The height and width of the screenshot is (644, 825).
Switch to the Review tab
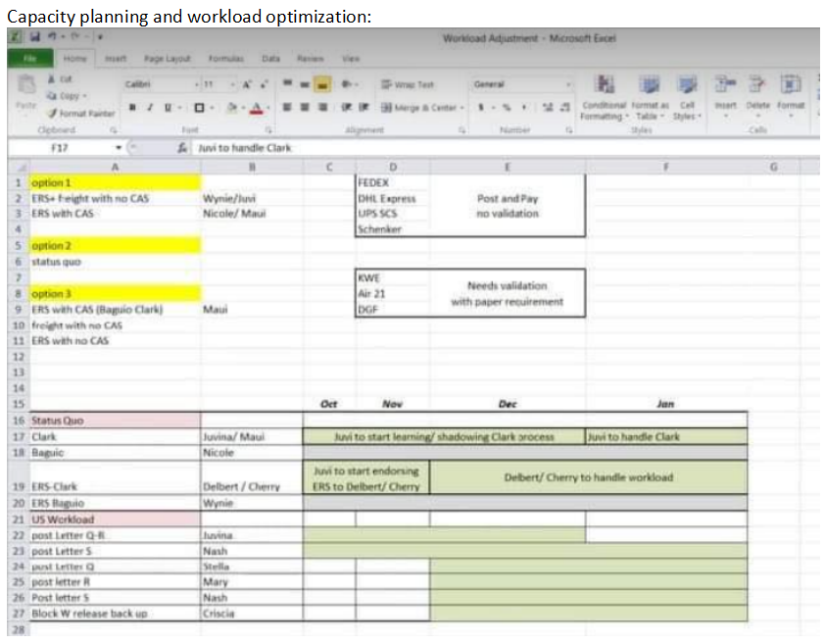[x=310, y=59]
